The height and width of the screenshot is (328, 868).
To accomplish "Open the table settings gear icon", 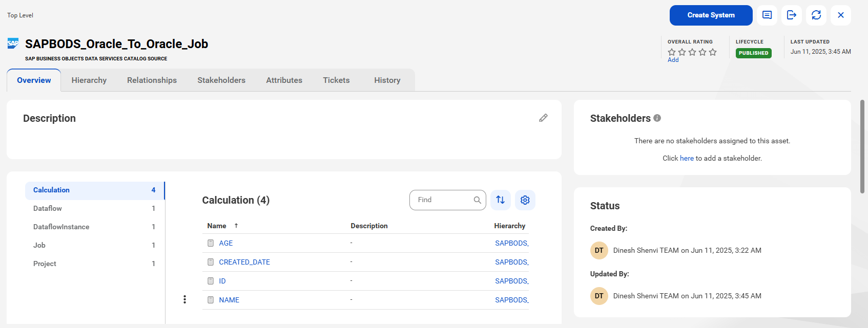I will (x=525, y=200).
